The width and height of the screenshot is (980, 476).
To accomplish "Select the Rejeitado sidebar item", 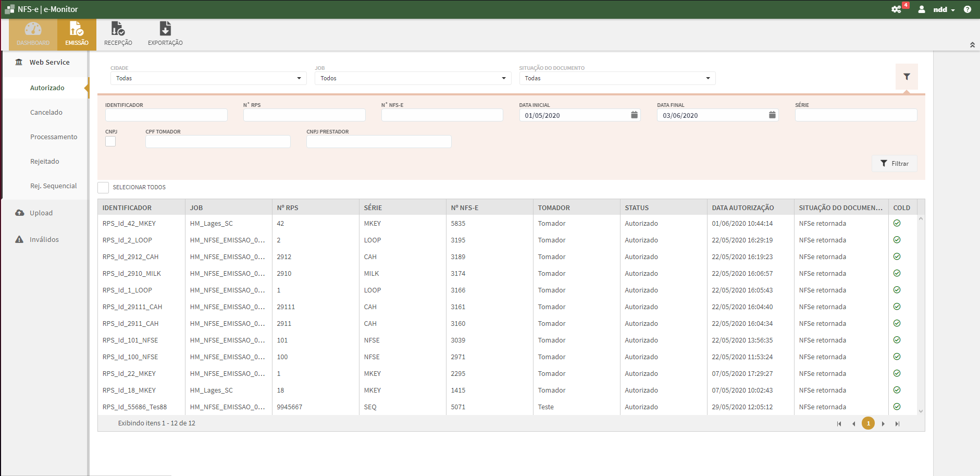I will [45, 161].
